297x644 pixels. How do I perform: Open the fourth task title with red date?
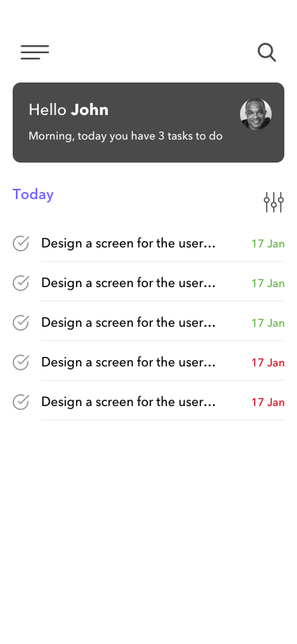tap(128, 362)
